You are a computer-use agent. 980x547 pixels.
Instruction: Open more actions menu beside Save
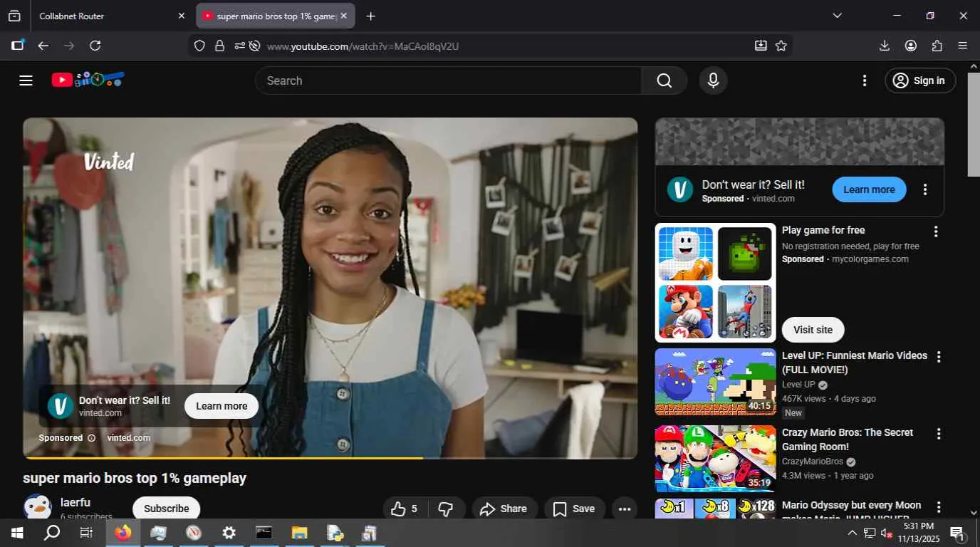(x=625, y=509)
